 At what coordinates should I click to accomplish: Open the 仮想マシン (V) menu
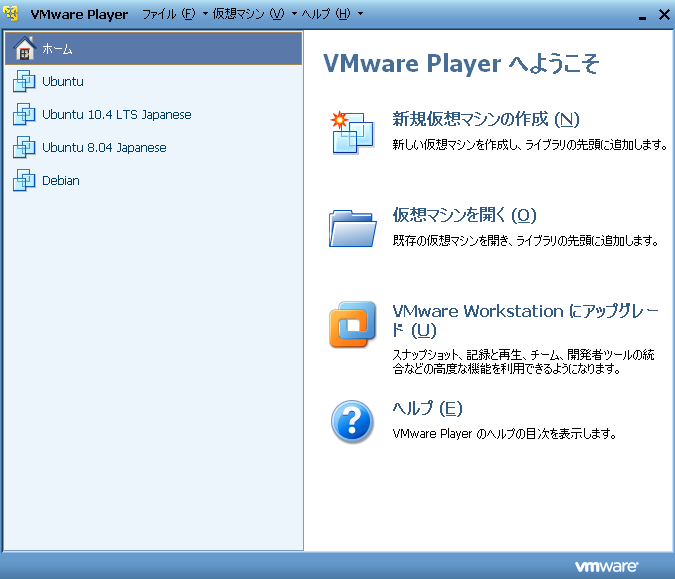(248, 14)
